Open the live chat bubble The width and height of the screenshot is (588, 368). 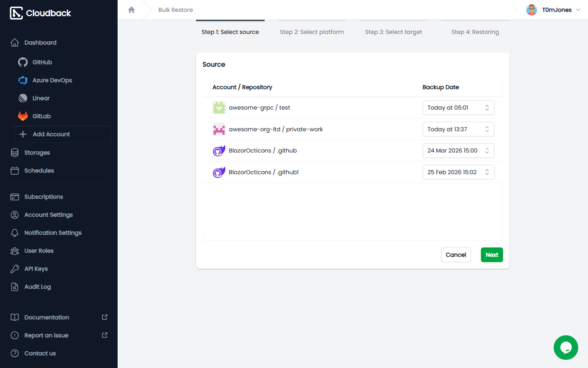(566, 348)
